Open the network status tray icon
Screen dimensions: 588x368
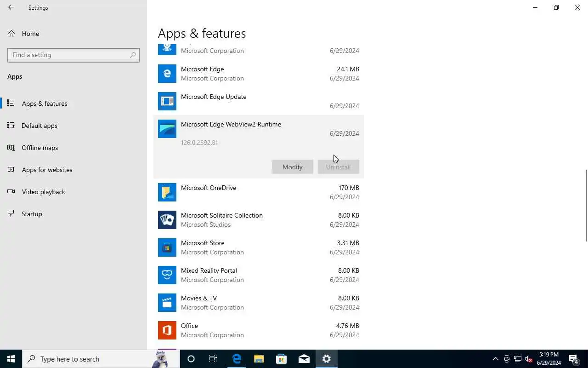(x=518, y=359)
